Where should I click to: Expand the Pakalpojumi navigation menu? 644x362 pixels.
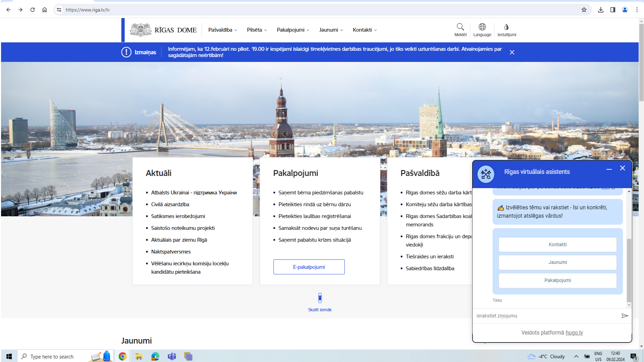pyautogui.click(x=293, y=30)
